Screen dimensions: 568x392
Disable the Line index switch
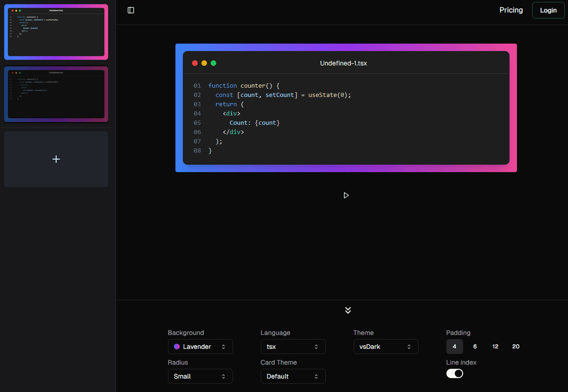point(455,373)
